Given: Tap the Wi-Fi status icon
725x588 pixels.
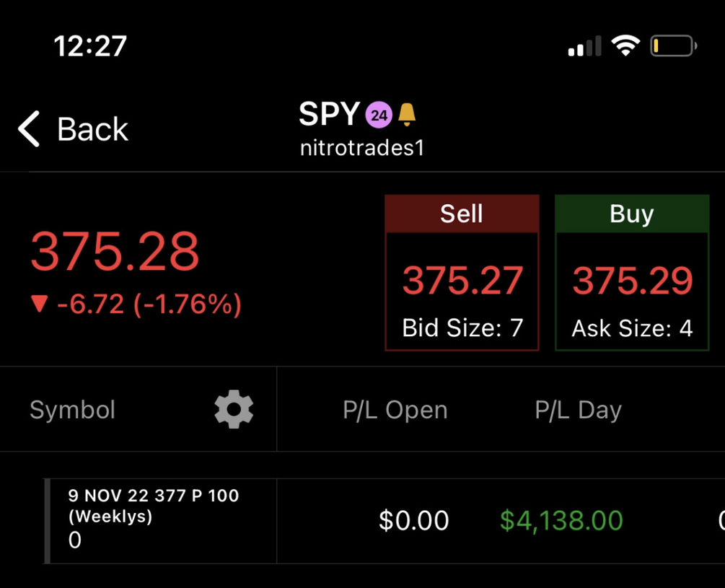Looking at the screenshot, I should pyautogui.click(x=625, y=48).
